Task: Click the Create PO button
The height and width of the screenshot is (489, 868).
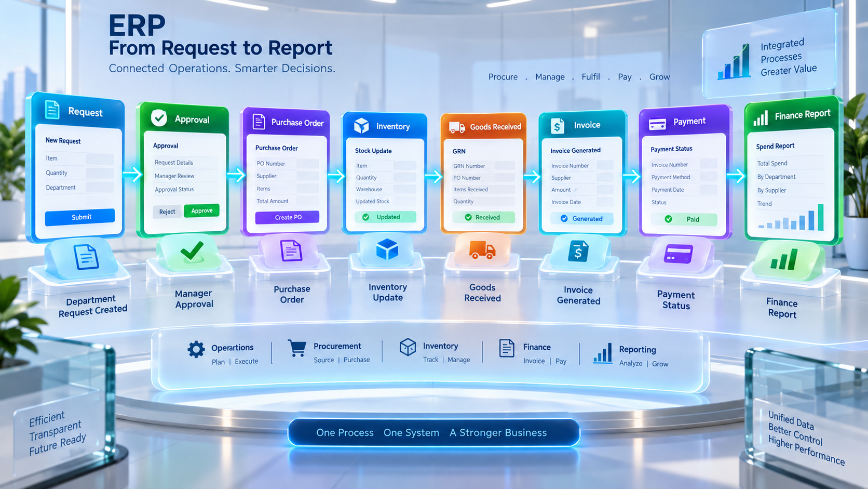Action: 287,217
